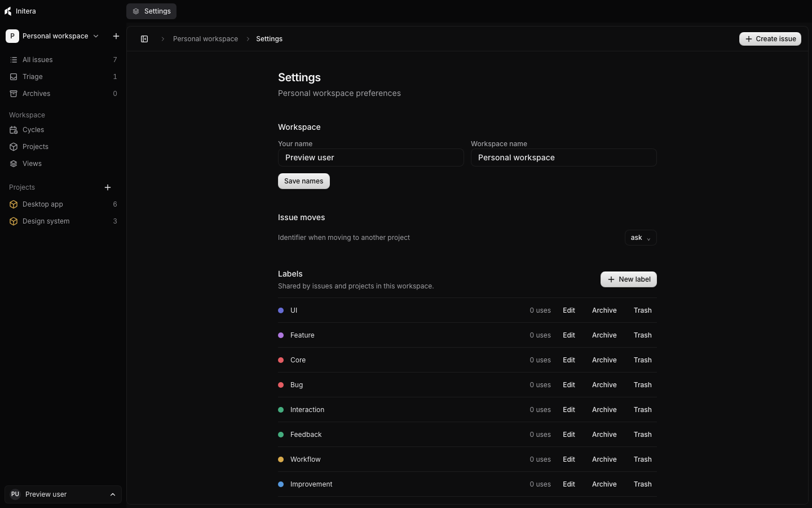Trash the Feedback label
Screen dimensions: 812x508
click(643, 435)
